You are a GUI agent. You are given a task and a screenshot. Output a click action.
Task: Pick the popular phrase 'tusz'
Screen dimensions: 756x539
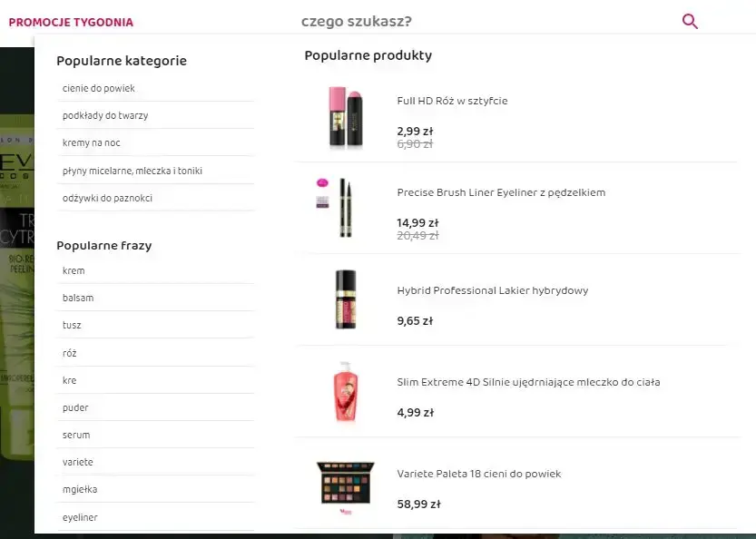click(x=72, y=325)
